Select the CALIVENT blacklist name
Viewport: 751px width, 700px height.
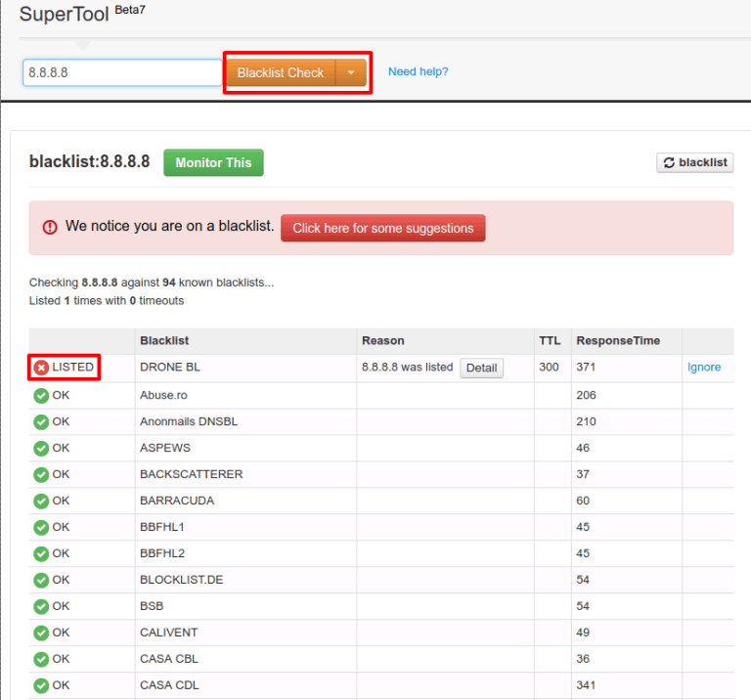[x=168, y=633]
